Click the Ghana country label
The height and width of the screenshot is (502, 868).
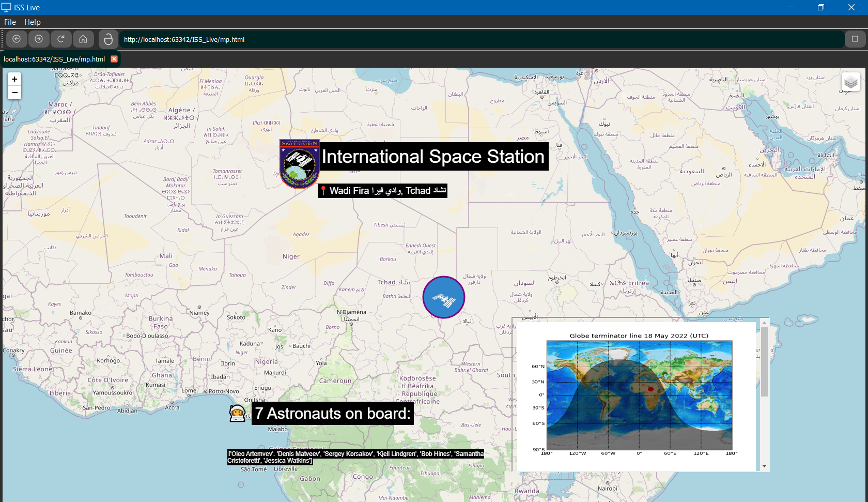[x=162, y=375]
